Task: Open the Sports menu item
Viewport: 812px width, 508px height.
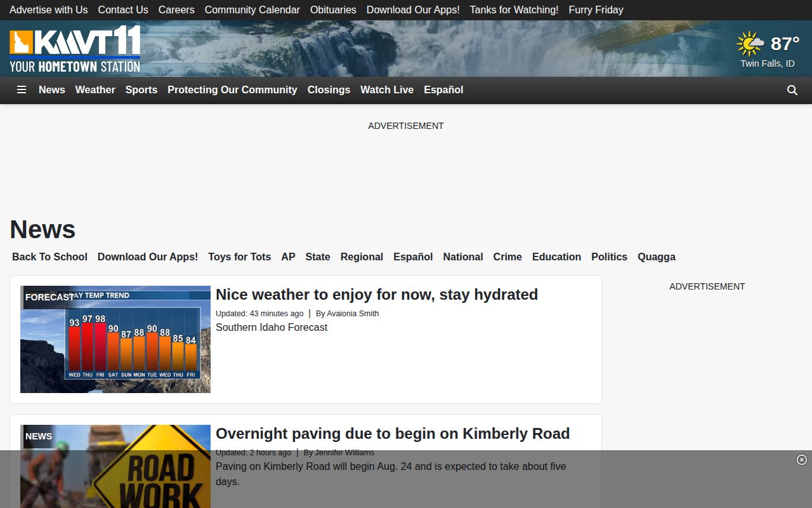Action: (141, 90)
